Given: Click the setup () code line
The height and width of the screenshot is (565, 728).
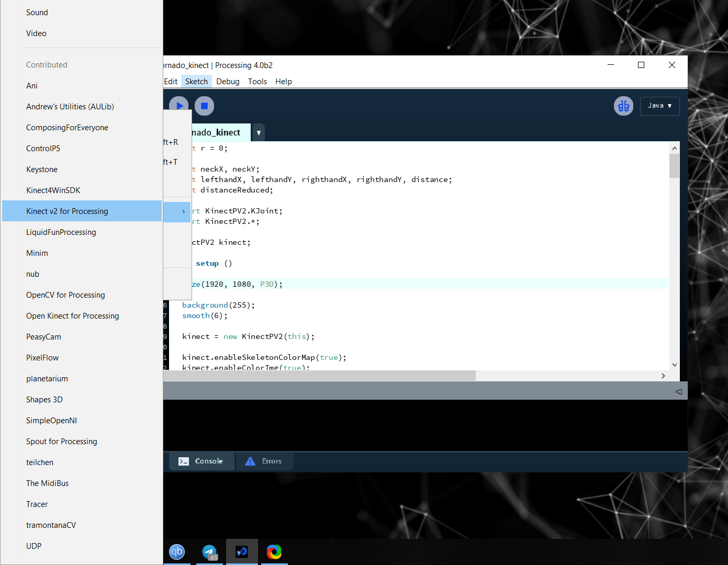Looking at the screenshot, I should [x=214, y=263].
